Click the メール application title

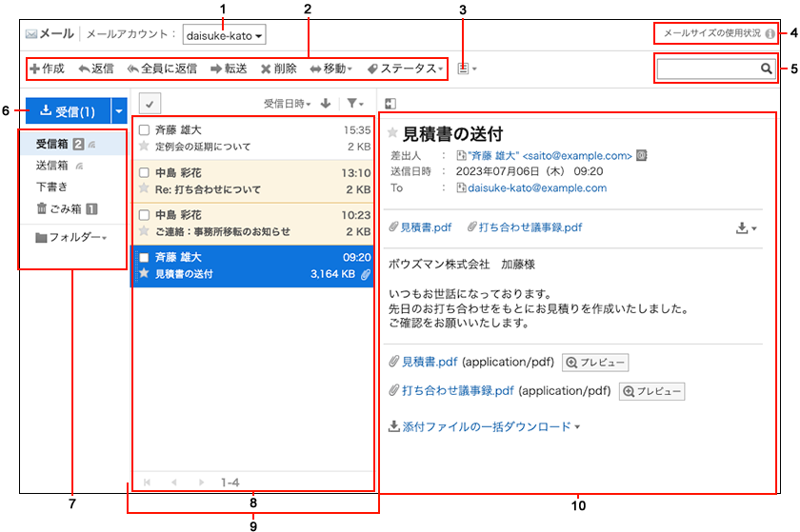[x=56, y=34]
